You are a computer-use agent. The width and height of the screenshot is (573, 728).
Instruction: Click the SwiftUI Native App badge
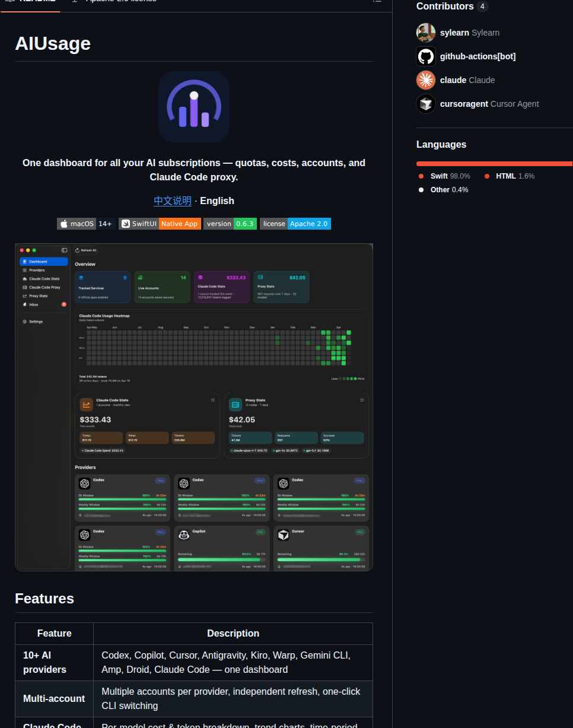click(x=160, y=224)
